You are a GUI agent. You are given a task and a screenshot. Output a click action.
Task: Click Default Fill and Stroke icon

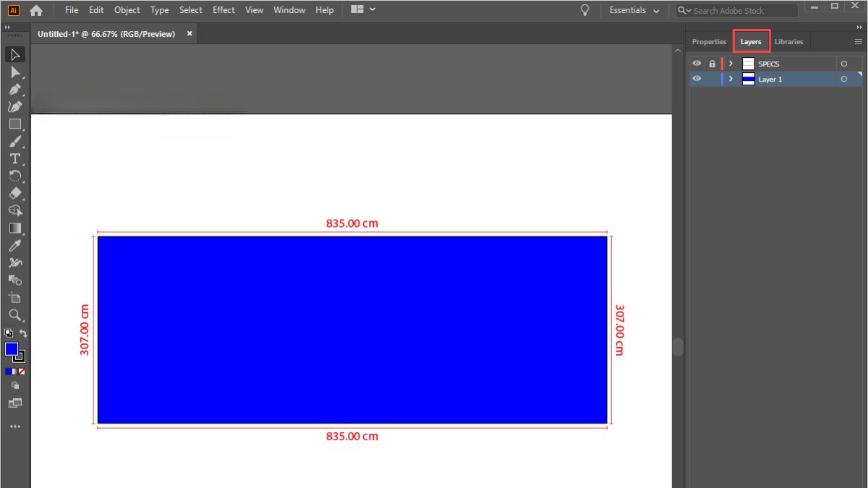9,333
